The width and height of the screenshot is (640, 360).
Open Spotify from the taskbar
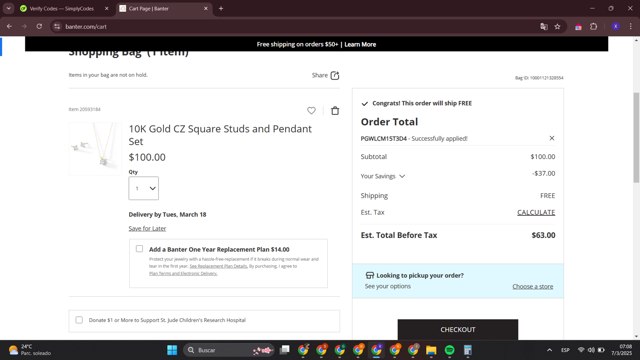coord(449,350)
